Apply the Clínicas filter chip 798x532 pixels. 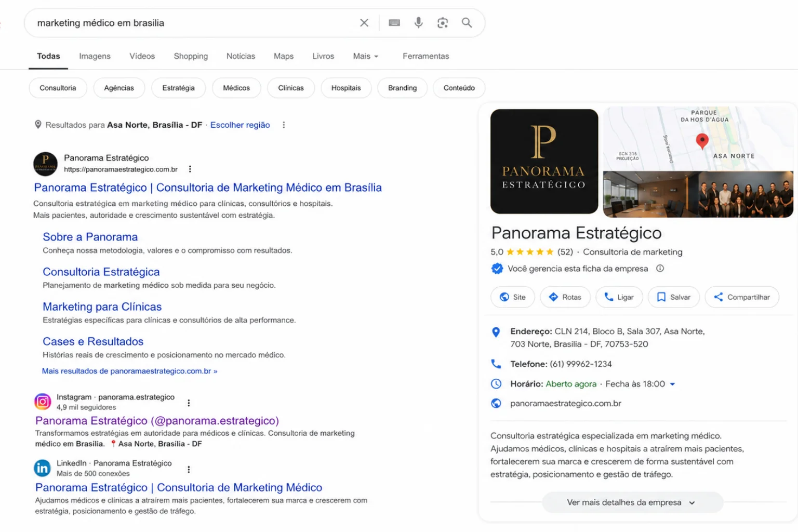pyautogui.click(x=291, y=88)
